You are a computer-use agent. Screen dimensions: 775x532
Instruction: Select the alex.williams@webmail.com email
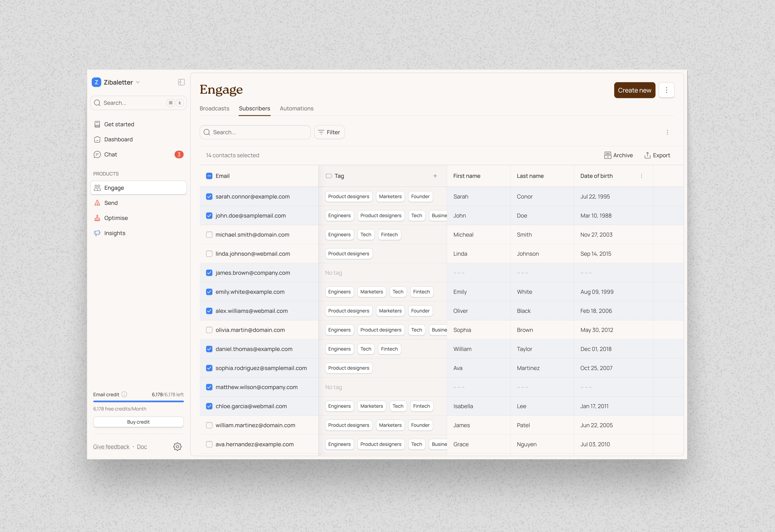pos(251,311)
